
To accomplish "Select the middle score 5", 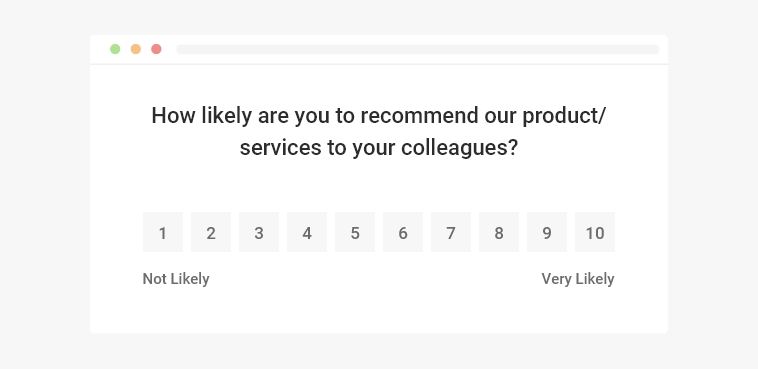I will tap(355, 232).
